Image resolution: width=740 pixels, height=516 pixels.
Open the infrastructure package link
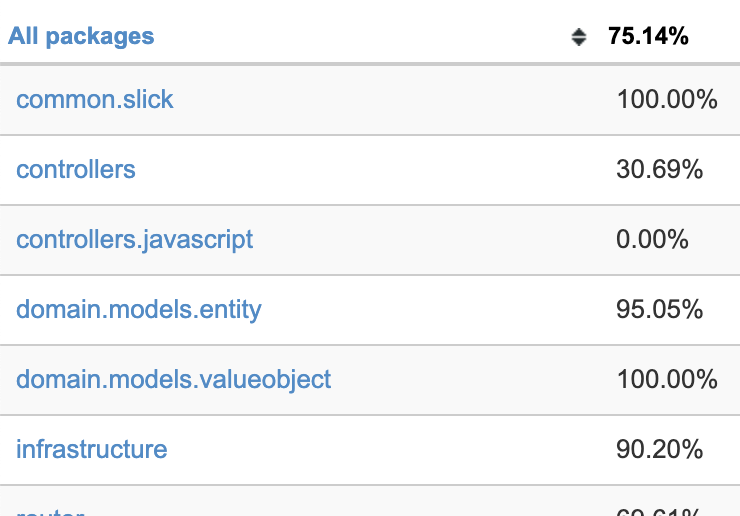coord(92,449)
